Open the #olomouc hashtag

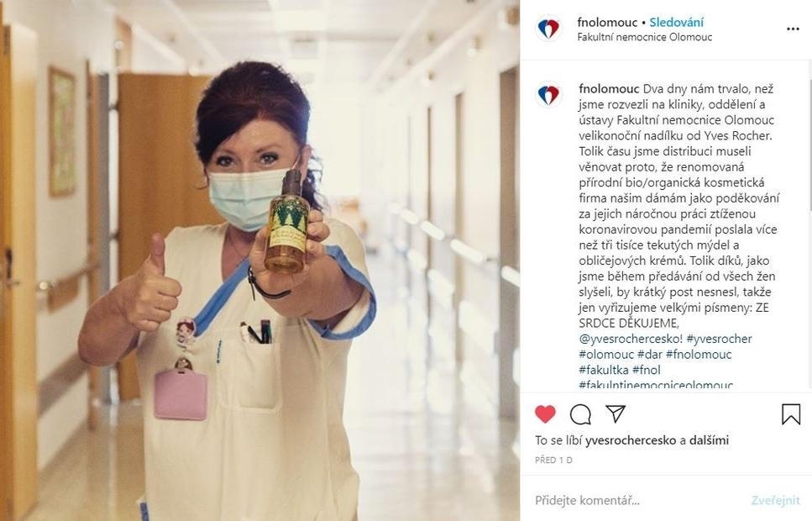click(x=606, y=355)
